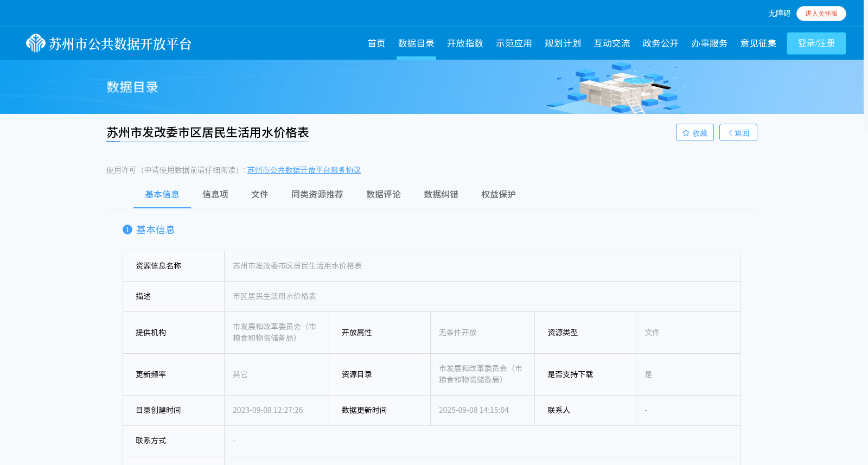The image size is (868, 465).
Task: Click the page's vertical scrollbar
Action: coord(866,232)
